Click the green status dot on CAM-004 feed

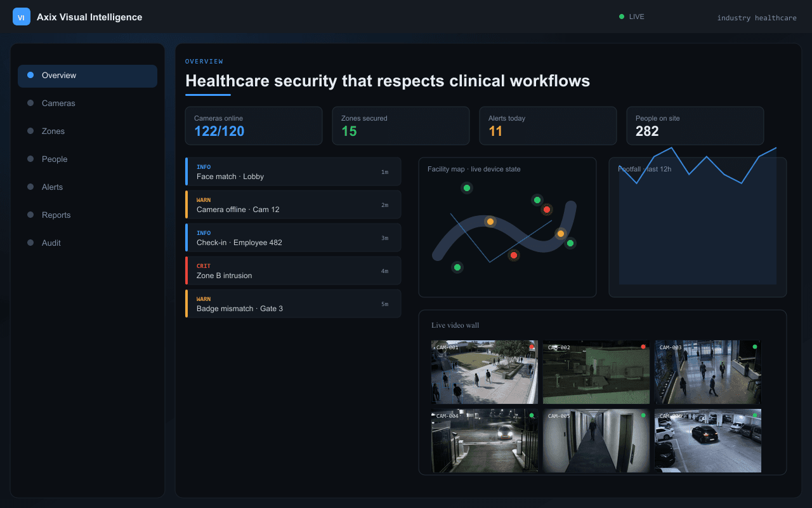(x=532, y=415)
